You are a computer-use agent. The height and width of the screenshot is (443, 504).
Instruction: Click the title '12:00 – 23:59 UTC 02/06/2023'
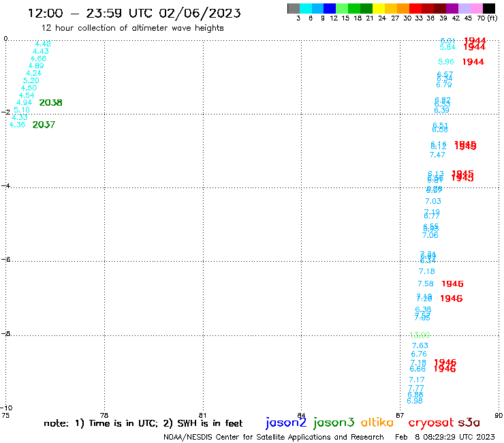coord(134,13)
